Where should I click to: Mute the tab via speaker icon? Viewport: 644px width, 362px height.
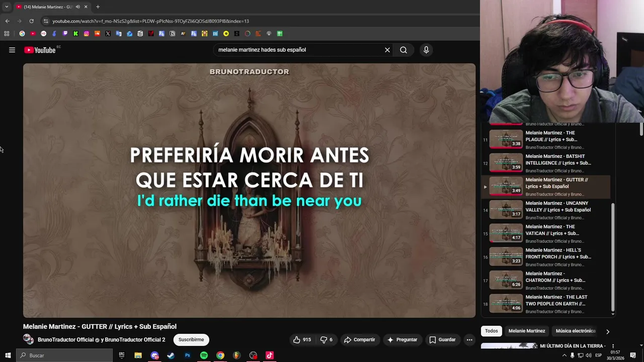click(x=77, y=7)
